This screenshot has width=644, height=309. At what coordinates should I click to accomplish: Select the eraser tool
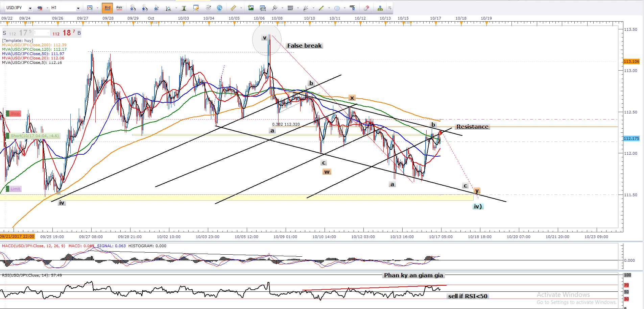click(366, 8)
